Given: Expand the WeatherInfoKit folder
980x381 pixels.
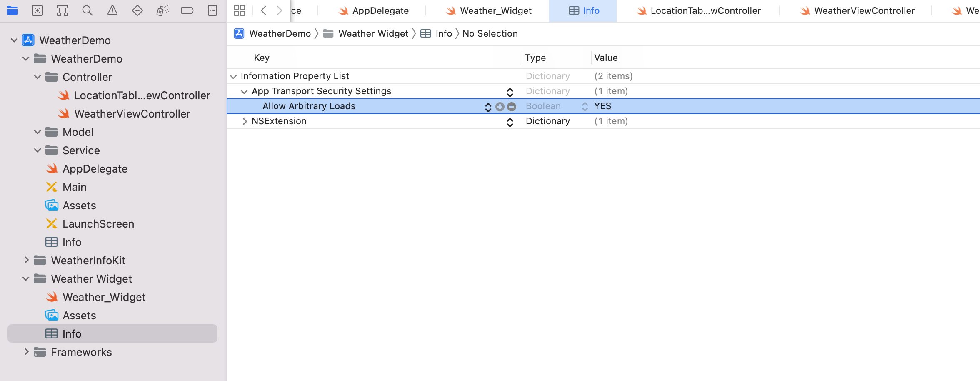Looking at the screenshot, I should [x=26, y=261].
